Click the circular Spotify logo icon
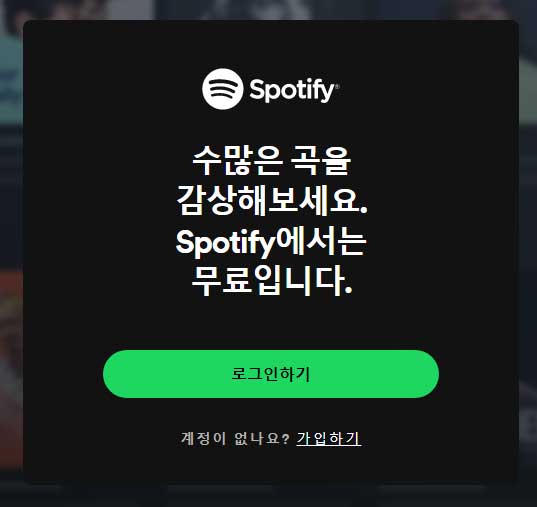Image resolution: width=537 pixels, height=507 pixels. tap(223, 89)
